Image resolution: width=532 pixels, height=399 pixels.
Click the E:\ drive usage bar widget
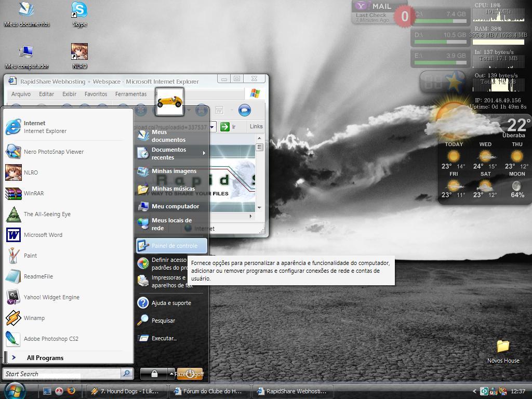[x=440, y=59]
